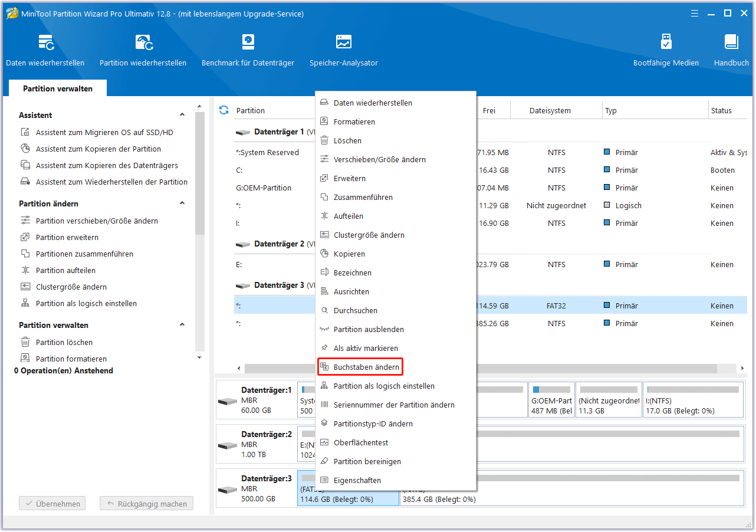Choose Ausrichten from context menu

(x=396, y=292)
